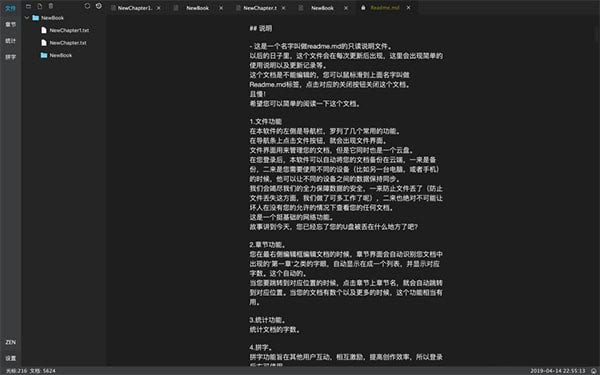The height and width of the screenshot is (375, 600).
Task: Toggle ZEN mode in the left sidebar
Action: click(10, 342)
